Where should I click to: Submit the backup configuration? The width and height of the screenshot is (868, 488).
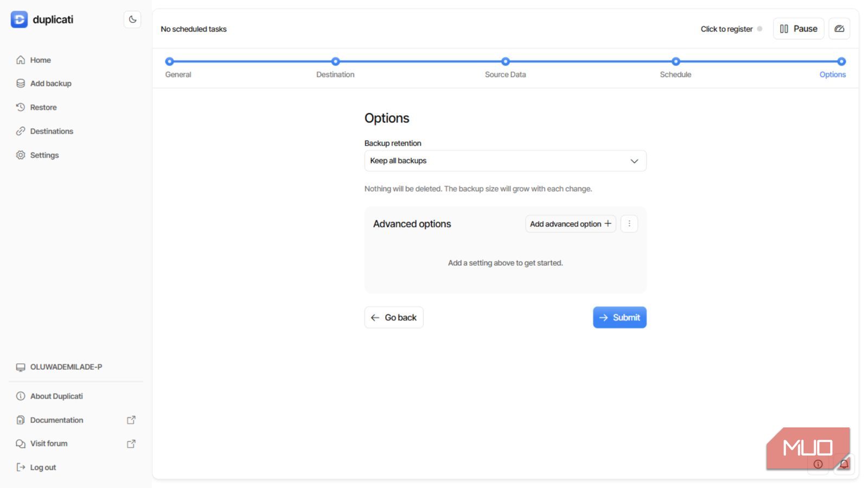pos(620,318)
